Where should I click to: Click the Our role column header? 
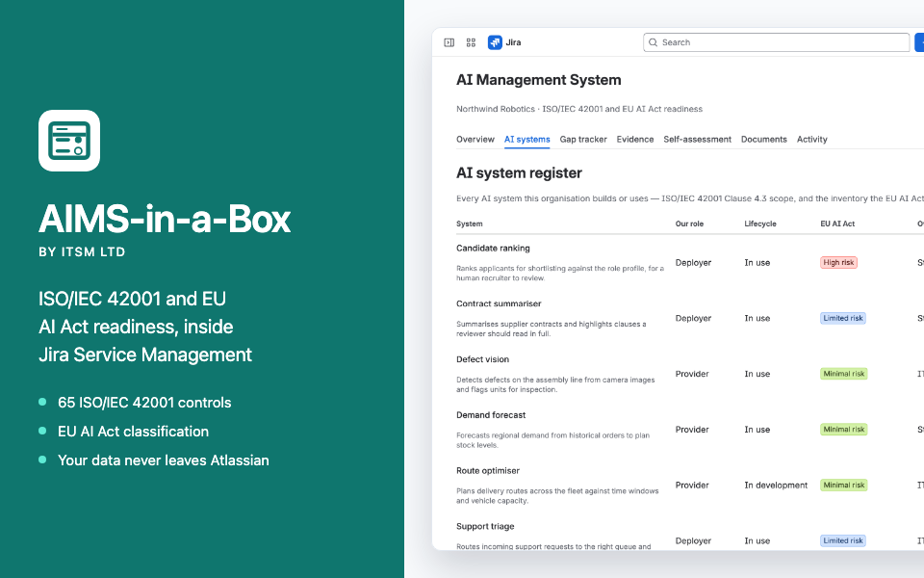[x=689, y=224]
